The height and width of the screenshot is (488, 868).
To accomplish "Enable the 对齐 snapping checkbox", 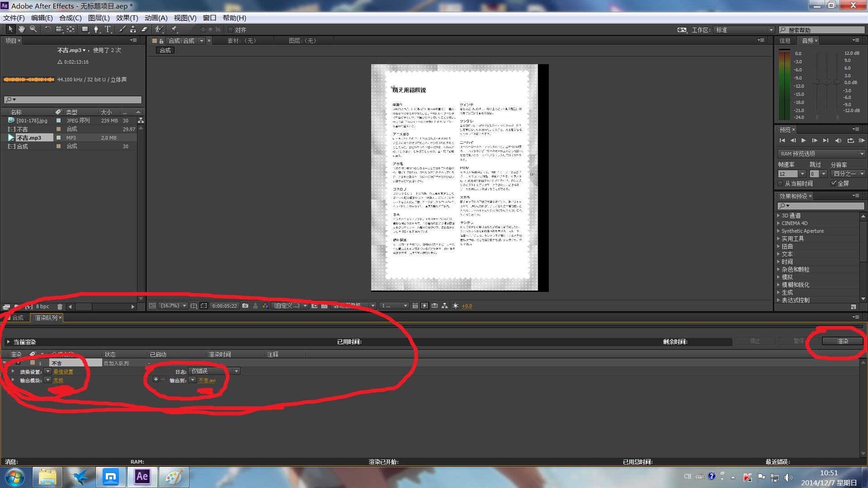I will point(231,30).
